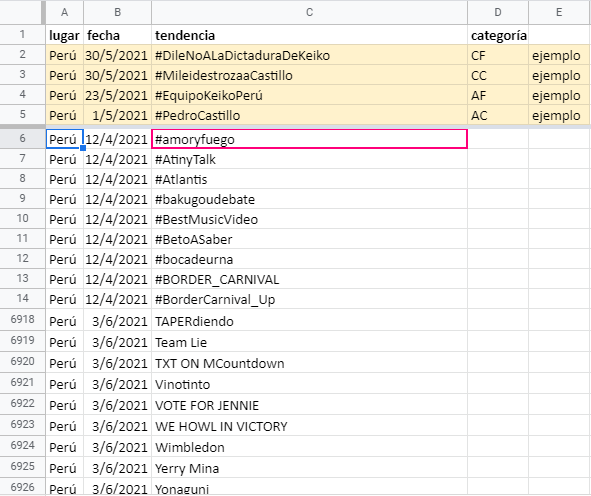Select cell #BorderCarnival_Up
Screen dimensions: 591x496
click(309, 299)
